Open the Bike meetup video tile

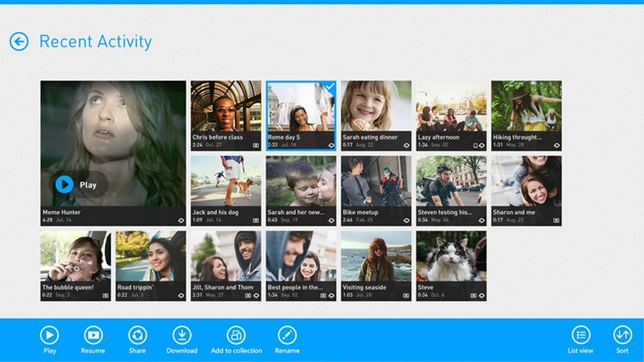pos(376,191)
